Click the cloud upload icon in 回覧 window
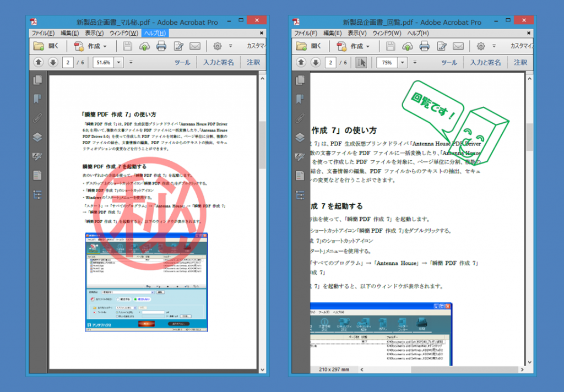564x392 pixels. click(x=407, y=46)
